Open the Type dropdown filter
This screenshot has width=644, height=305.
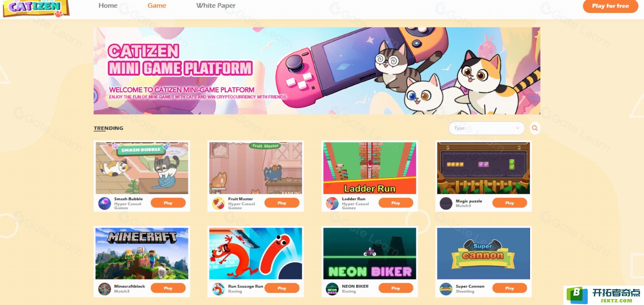[x=486, y=128]
